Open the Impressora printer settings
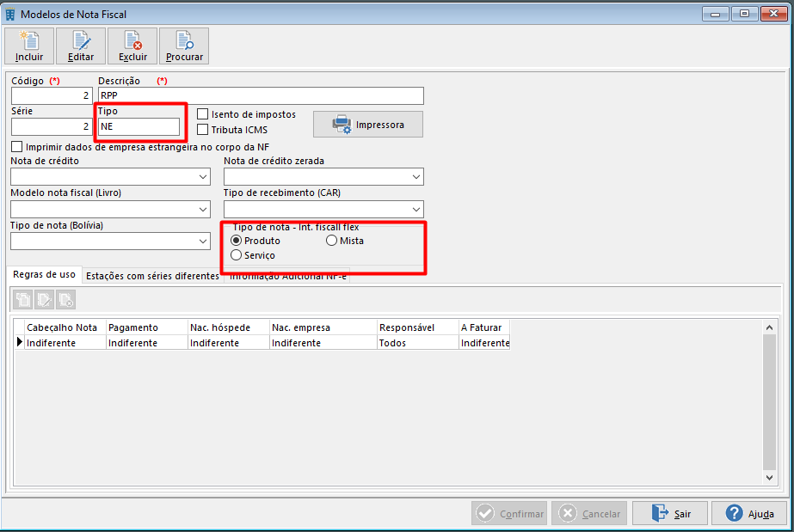 tap(368, 125)
